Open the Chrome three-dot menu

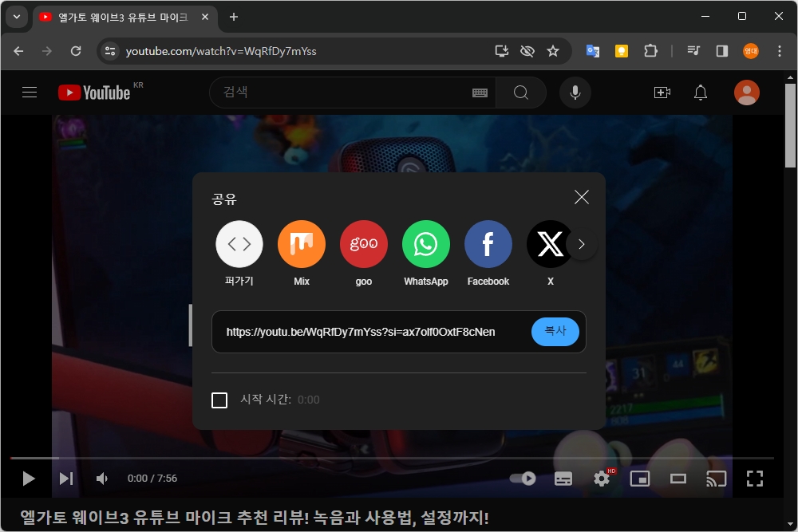(779, 51)
